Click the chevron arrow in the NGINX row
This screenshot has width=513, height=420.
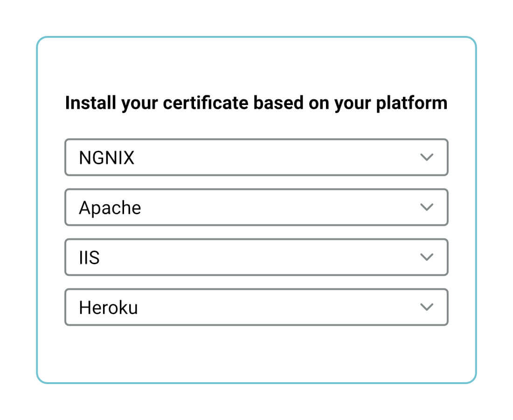click(427, 157)
